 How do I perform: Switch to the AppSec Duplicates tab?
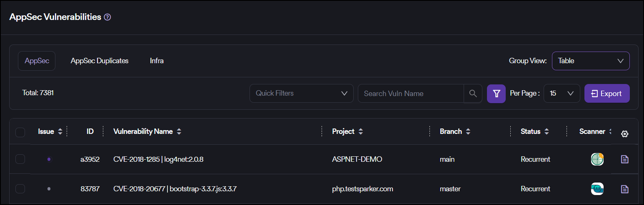[100, 61]
